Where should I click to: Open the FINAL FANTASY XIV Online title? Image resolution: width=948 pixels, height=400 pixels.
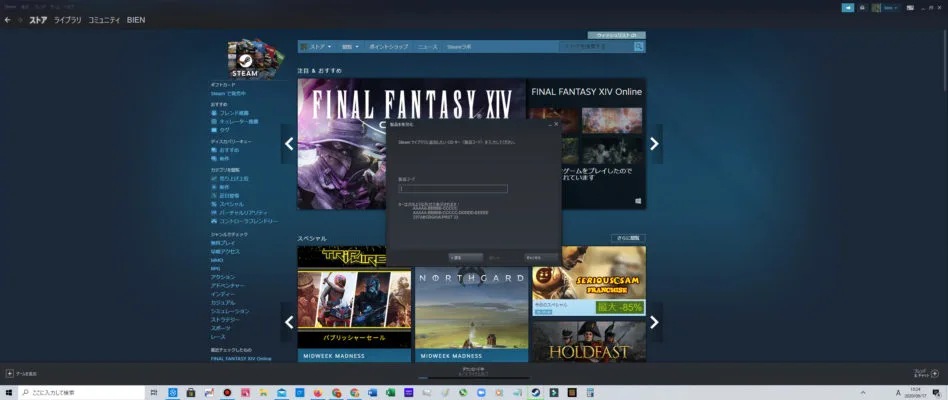(586, 92)
